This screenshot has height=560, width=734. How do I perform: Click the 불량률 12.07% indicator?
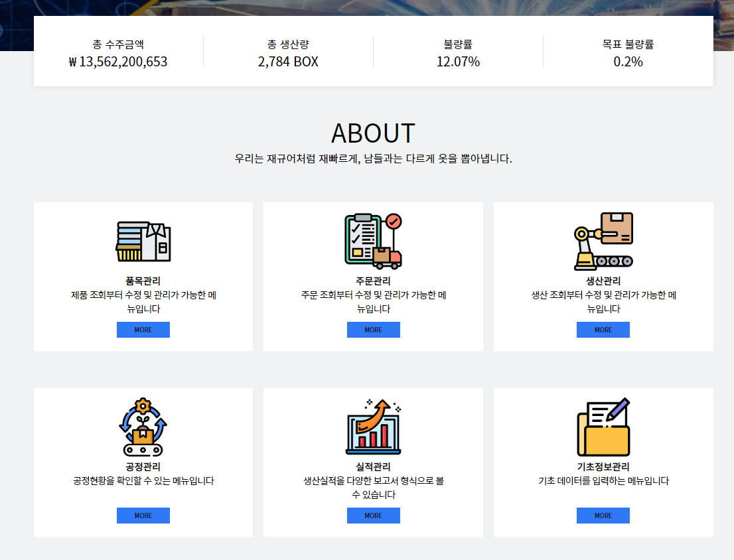coord(458,62)
